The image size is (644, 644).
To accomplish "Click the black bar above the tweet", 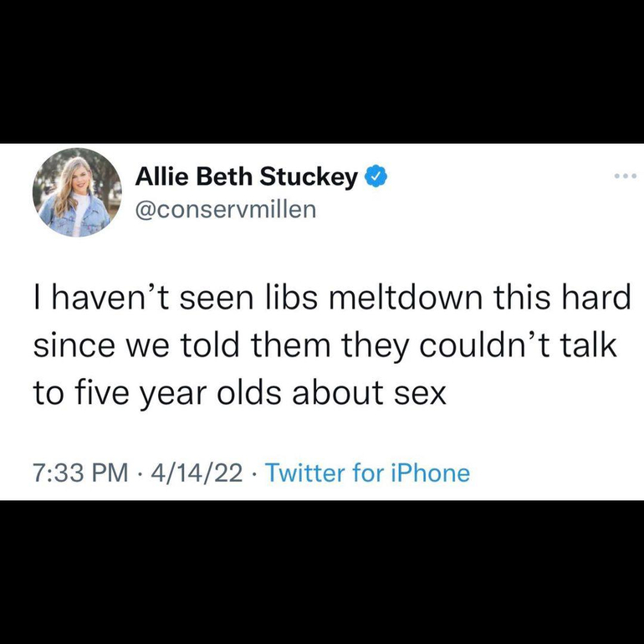I will coord(322,71).
